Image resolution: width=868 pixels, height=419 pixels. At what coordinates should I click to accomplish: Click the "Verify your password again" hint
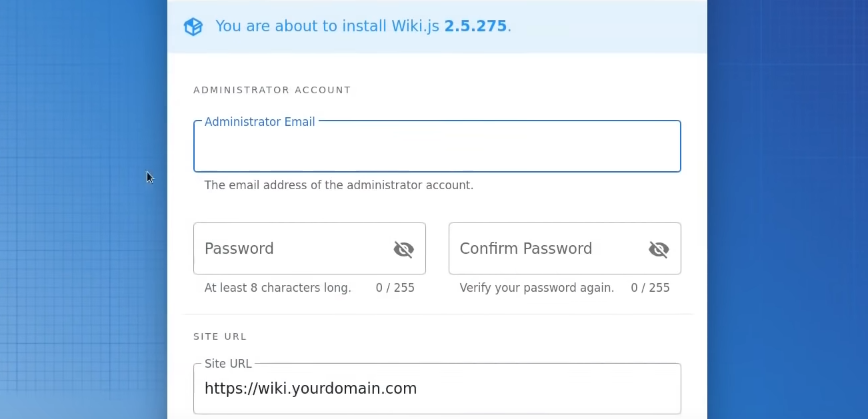click(537, 288)
